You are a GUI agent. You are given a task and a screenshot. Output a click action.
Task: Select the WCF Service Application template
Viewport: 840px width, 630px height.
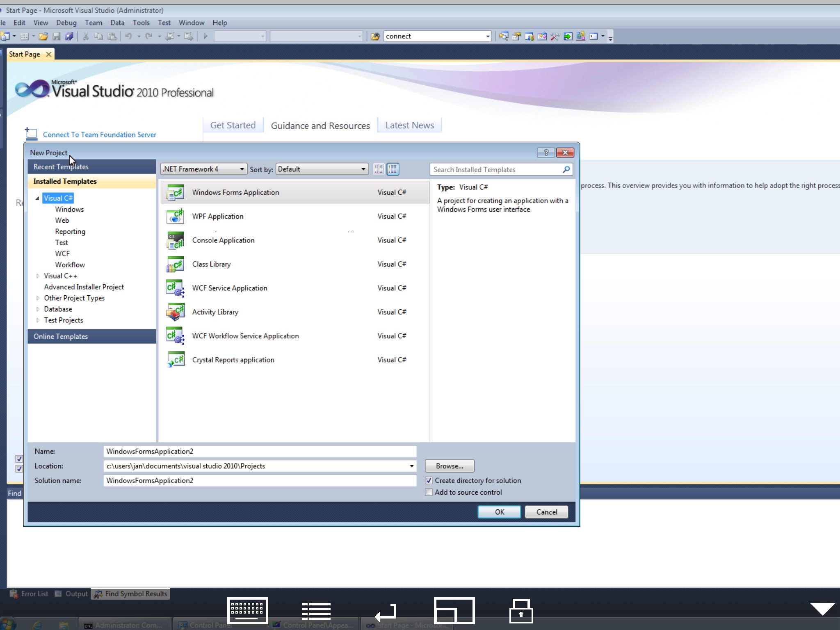294,288
